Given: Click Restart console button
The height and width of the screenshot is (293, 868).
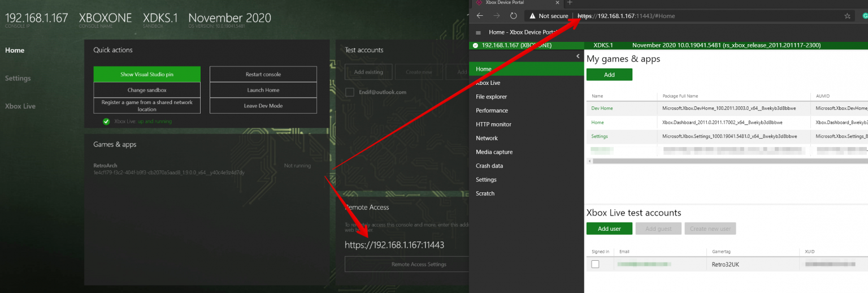Looking at the screenshot, I should (x=263, y=74).
